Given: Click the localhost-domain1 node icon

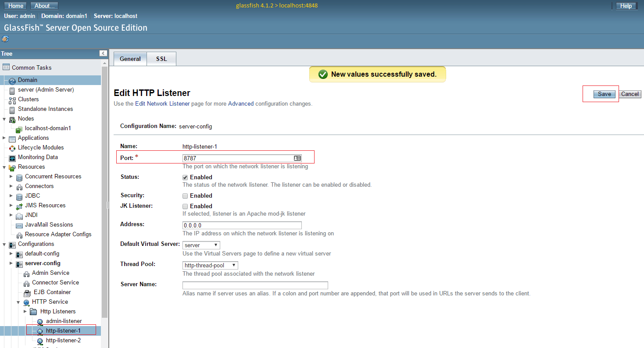Looking at the screenshot, I should tap(19, 128).
